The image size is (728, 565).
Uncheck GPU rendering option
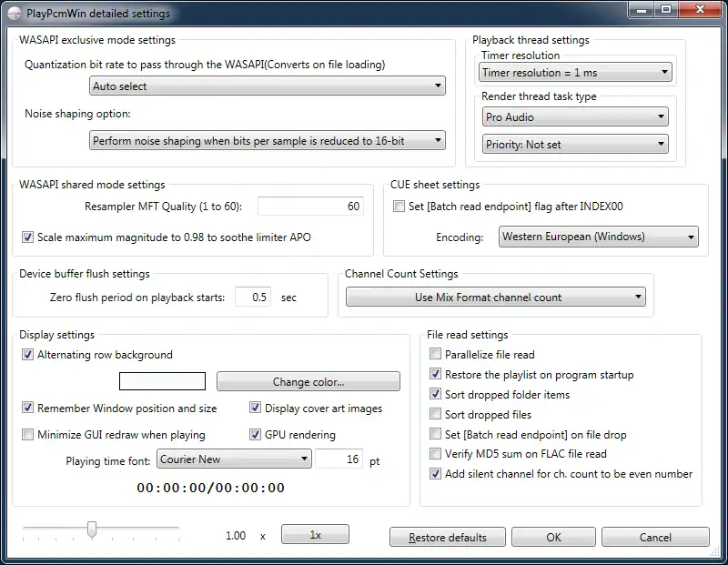256,435
